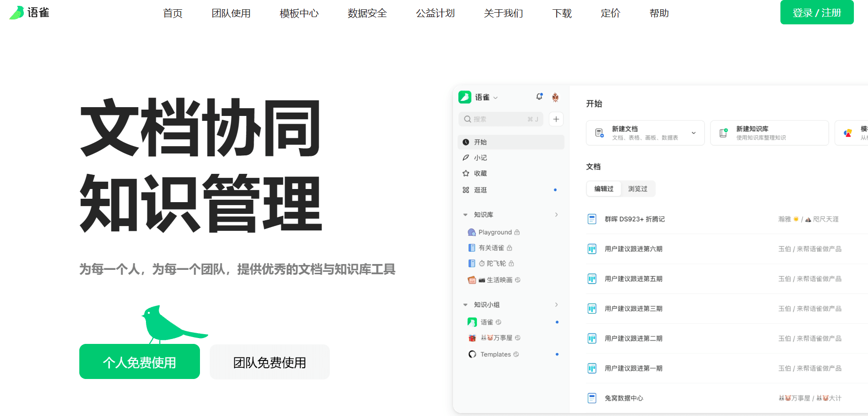Image resolution: width=868 pixels, height=416 pixels.
Task: Open the Templates group icon
Action: click(472, 354)
